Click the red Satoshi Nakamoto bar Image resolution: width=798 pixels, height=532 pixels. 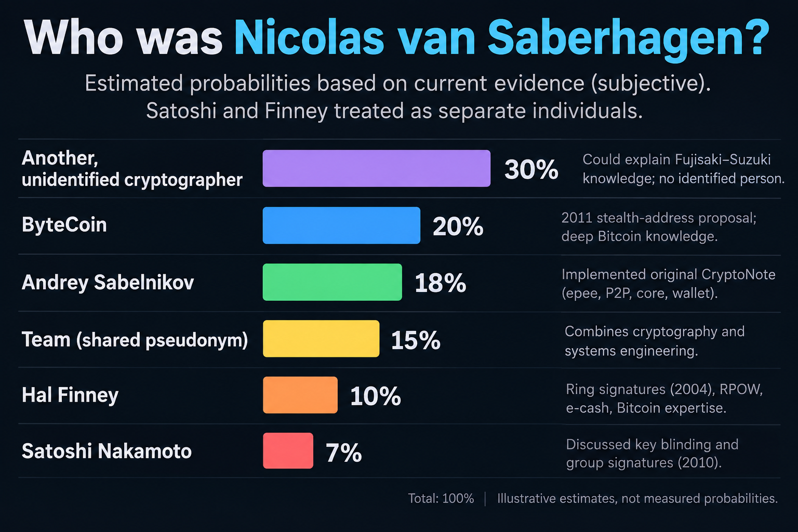[x=288, y=451]
